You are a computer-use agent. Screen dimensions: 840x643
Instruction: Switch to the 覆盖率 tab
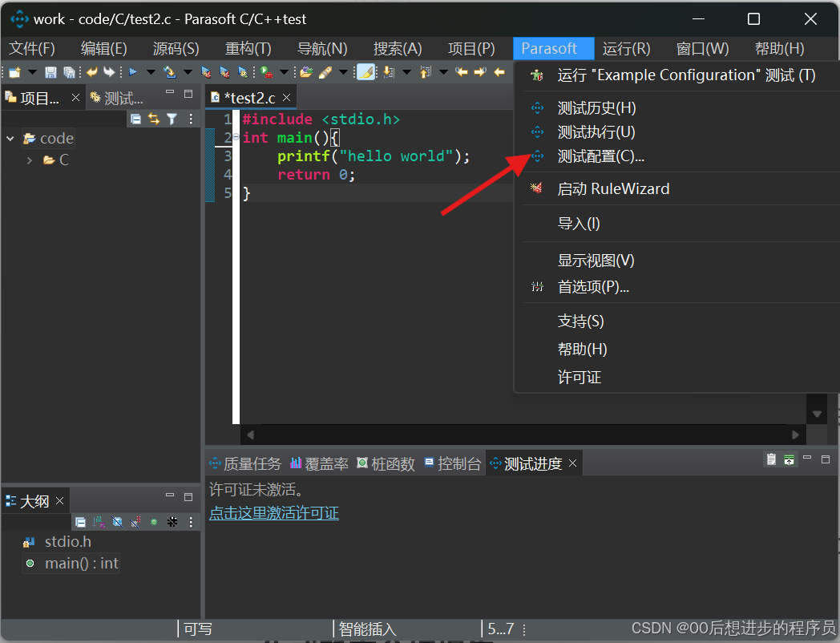click(x=319, y=463)
